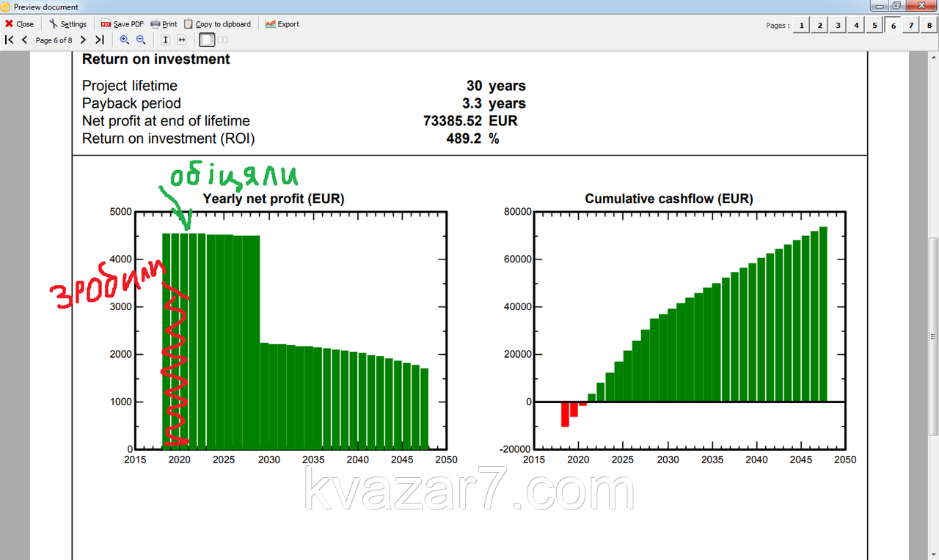This screenshot has width=939, height=560.
Task: Go to the next page
Action: [x=83, y=40]
